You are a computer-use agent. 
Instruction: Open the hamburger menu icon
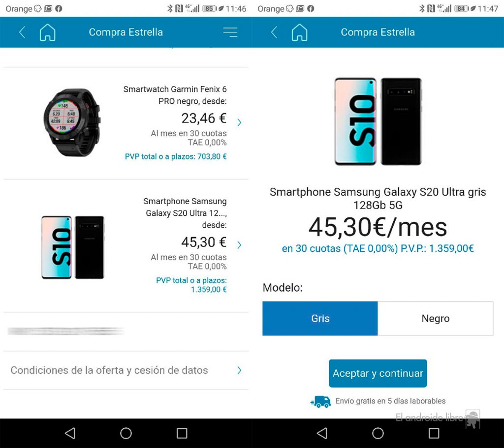click(230, 32)
